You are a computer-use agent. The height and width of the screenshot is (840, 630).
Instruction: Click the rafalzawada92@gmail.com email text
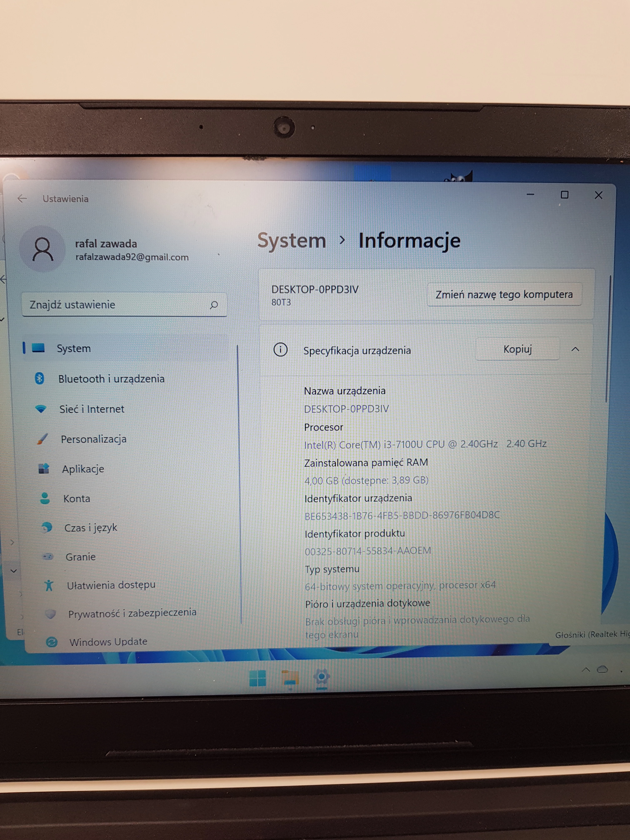pos(132,257)
